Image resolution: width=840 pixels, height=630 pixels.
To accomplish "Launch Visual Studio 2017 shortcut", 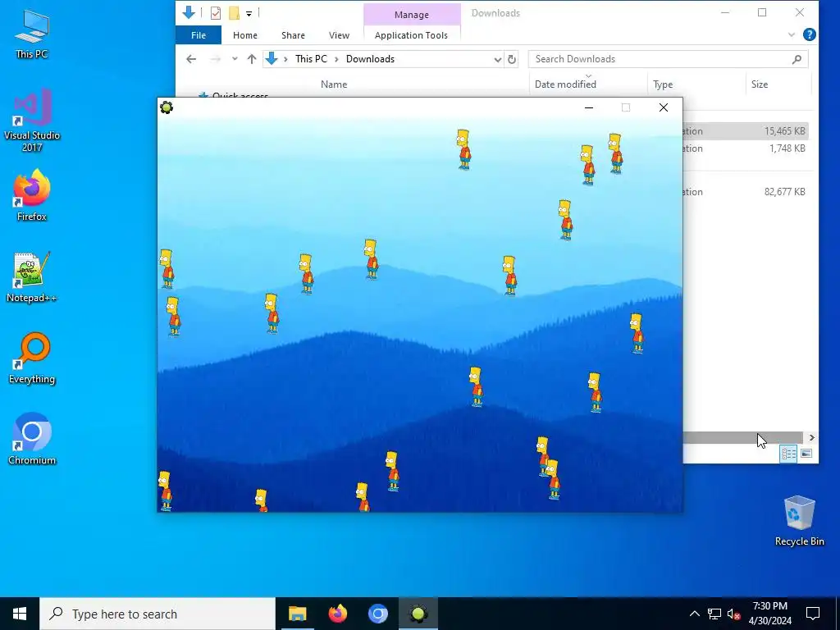I will (32, 121).
